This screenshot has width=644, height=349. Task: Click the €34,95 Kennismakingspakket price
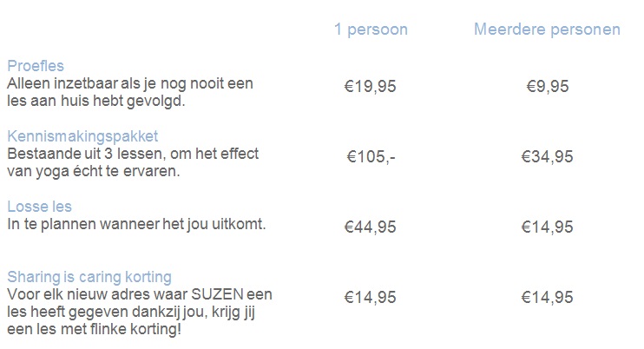click(547, 156)
